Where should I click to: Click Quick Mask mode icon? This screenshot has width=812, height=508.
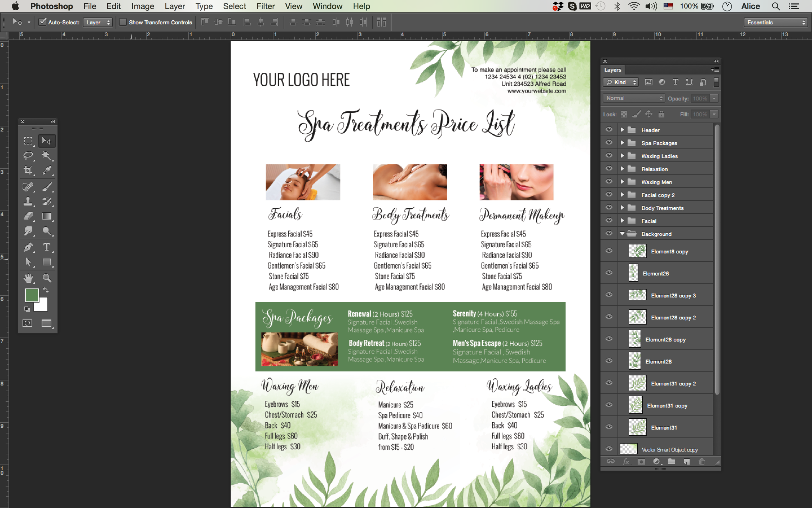click(28, 323)
